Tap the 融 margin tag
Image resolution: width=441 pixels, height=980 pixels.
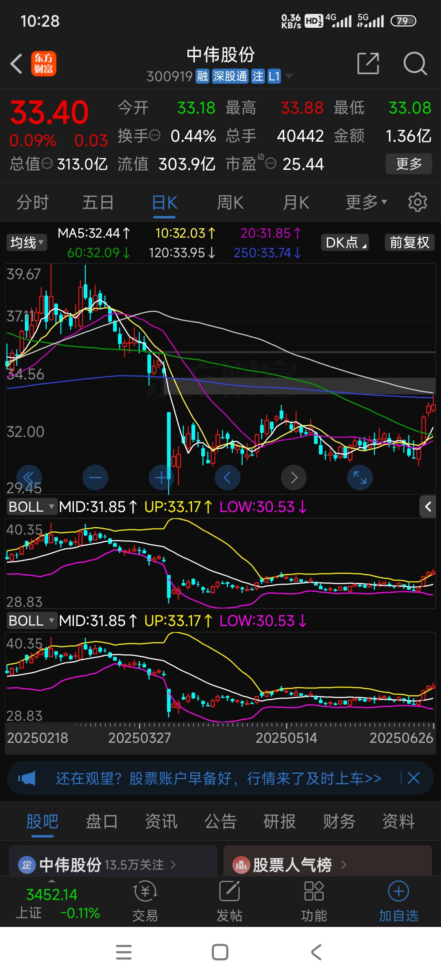point(203,76)
